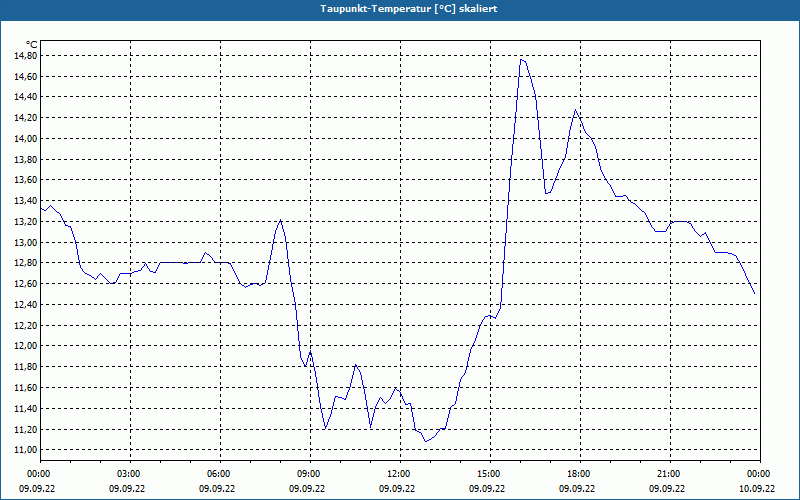Click the °C unit label on the y-axis
This screenshot has height=500, width=800.
coord(32,45)
